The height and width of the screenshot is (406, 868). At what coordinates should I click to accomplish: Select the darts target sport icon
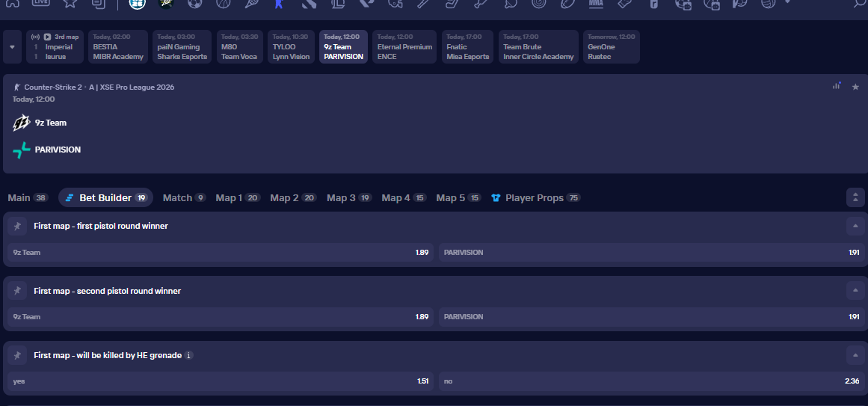tap(538, 3)
